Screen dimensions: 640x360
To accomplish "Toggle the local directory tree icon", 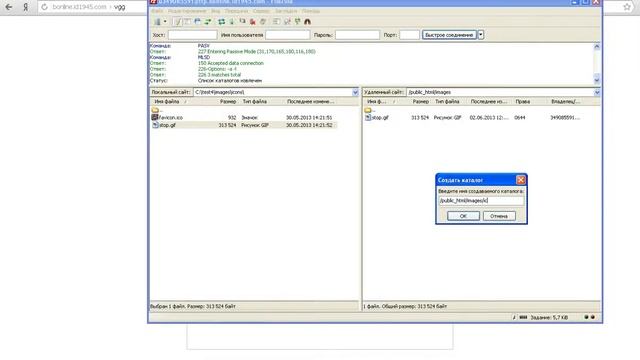I will [187, 22].
